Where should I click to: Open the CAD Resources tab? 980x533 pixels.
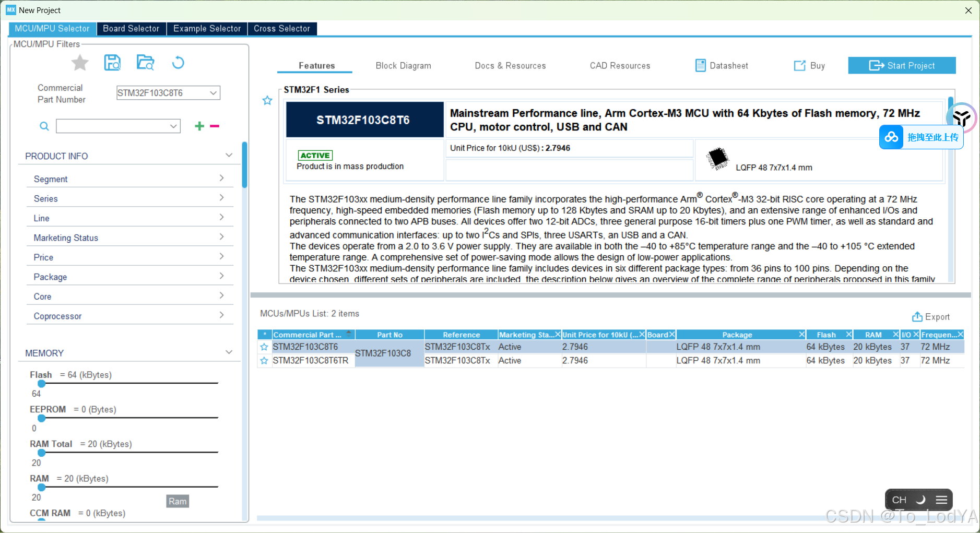[x=620, y=66]
